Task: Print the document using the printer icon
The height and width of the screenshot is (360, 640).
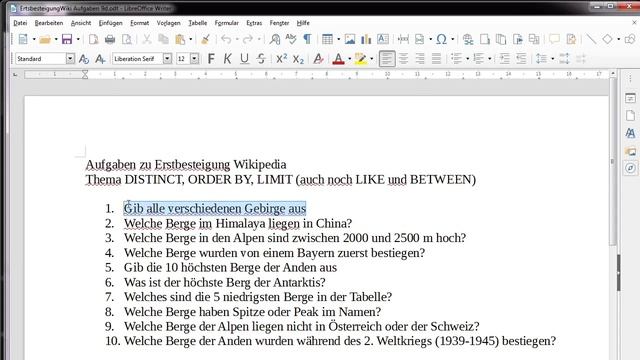Action: point(110,39)
